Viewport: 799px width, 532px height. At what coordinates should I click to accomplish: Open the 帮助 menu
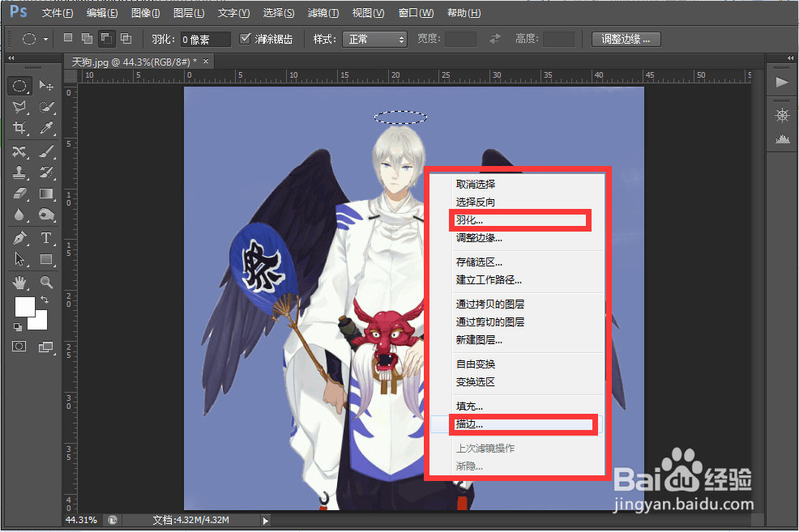point(464,13)
